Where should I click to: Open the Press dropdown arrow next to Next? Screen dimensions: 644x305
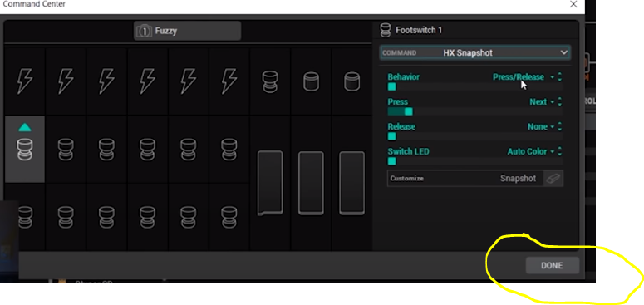552,101
